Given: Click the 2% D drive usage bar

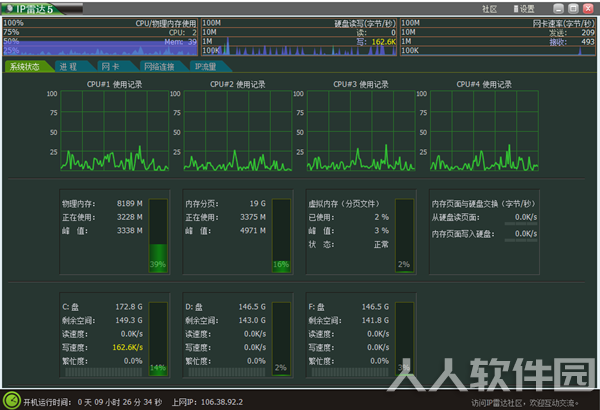Looking at the screenshot, I should (x=281, y=339).
